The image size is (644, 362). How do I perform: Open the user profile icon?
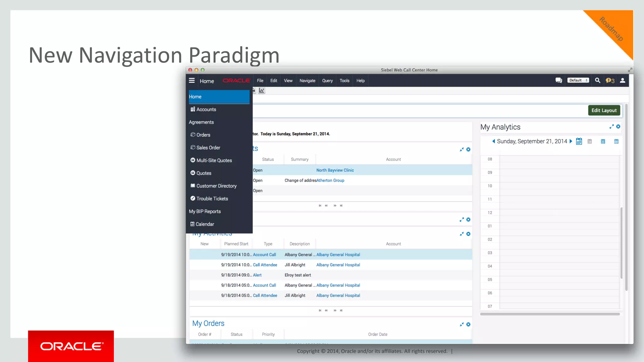(x=623, y=80)
